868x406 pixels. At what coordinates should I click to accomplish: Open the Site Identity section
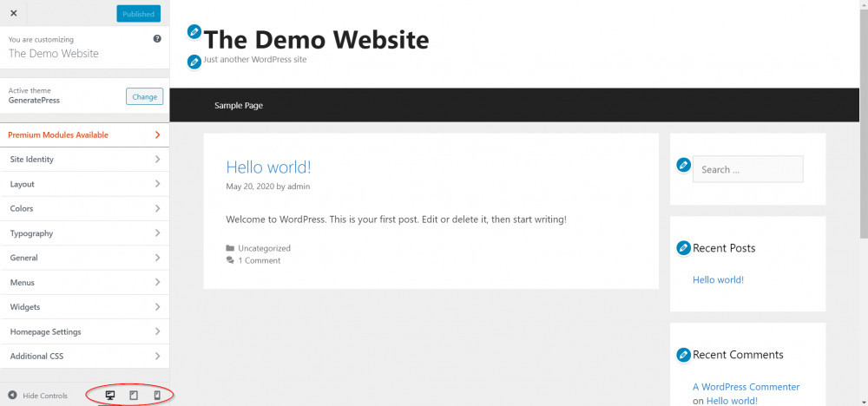[84, 160]
